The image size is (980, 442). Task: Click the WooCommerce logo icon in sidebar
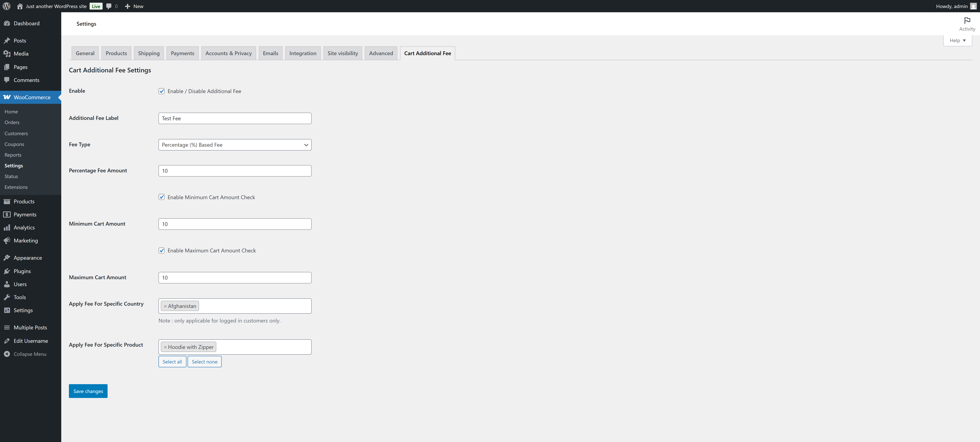(7, 97)
